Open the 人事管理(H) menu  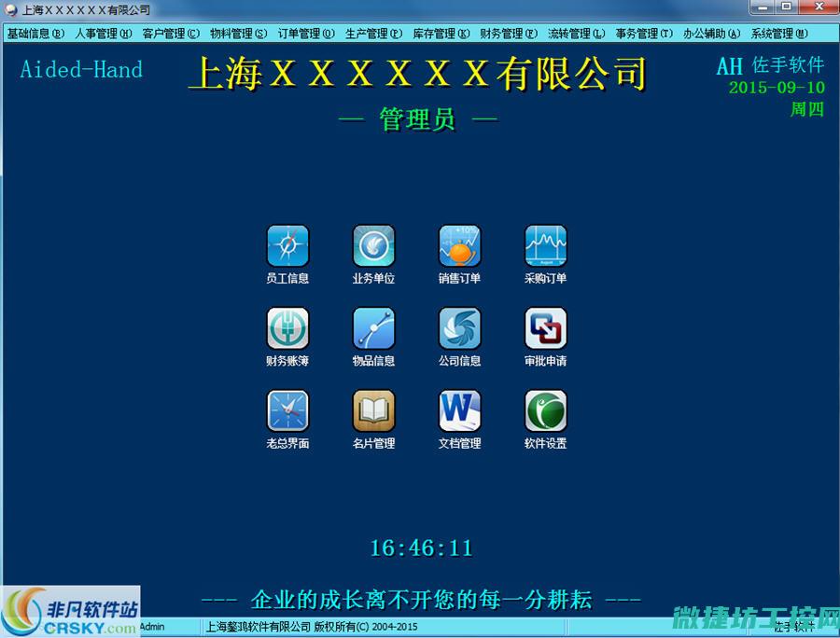click(x=104, y=34)
